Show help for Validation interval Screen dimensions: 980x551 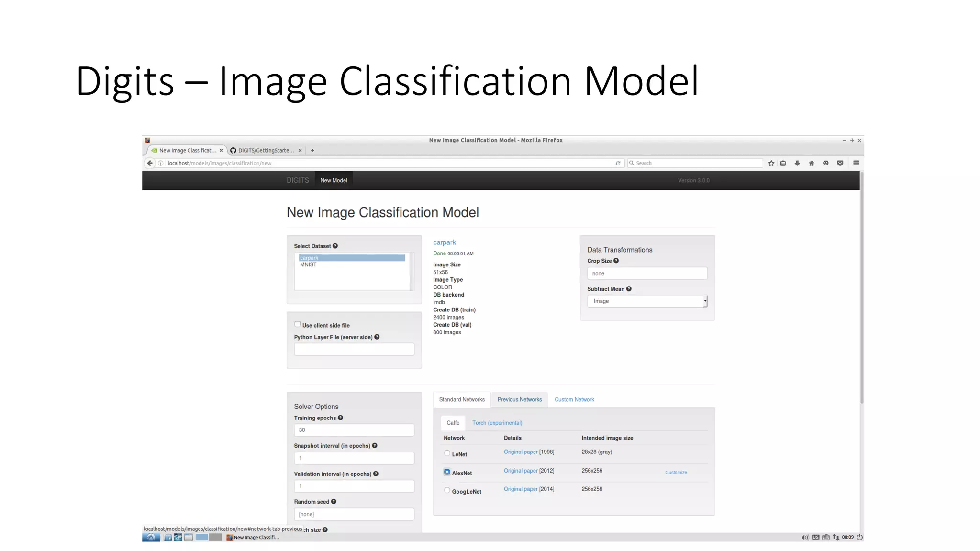[x=376, y=474]
